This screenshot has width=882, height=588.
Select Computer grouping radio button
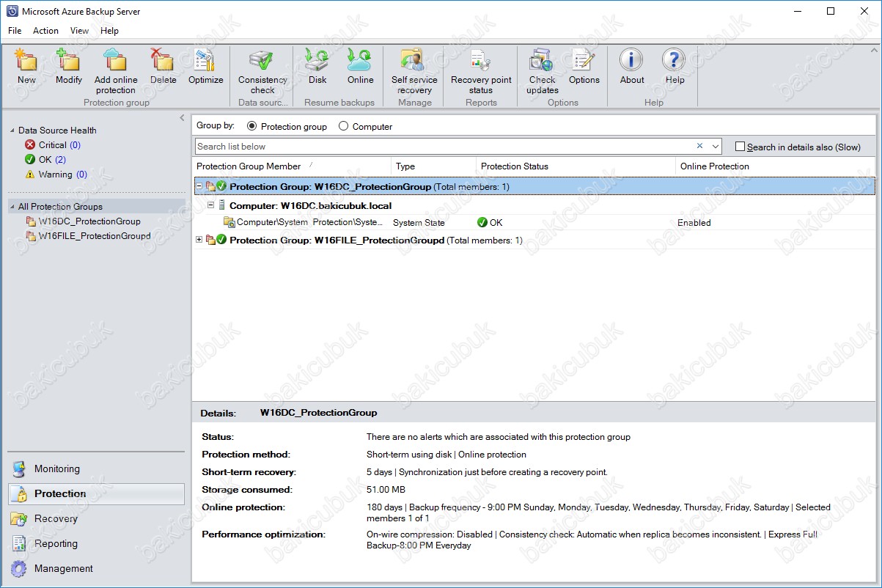coord(343,126)
